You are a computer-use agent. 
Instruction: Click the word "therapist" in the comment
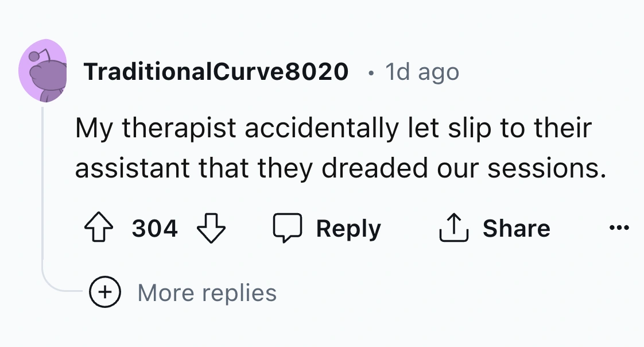[x=180, y=129]
